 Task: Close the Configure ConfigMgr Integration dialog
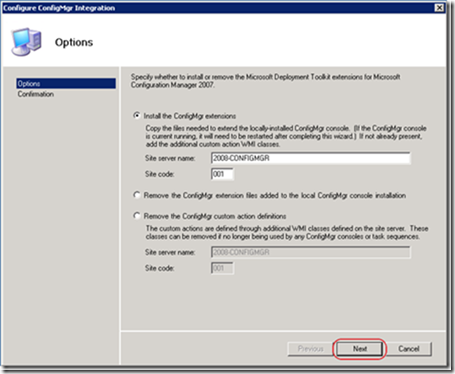(x=440, y=8)
